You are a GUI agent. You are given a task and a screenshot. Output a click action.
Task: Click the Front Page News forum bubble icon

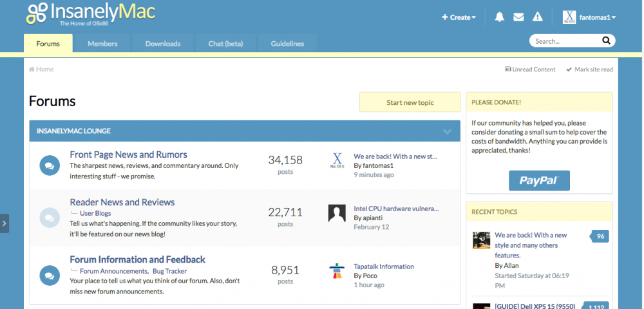pos(50,166)
